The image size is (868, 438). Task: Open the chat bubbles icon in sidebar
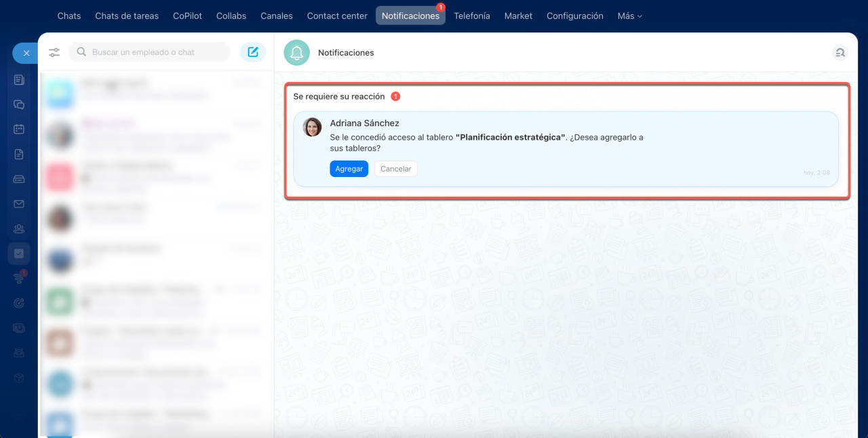[x=19, y=104]
